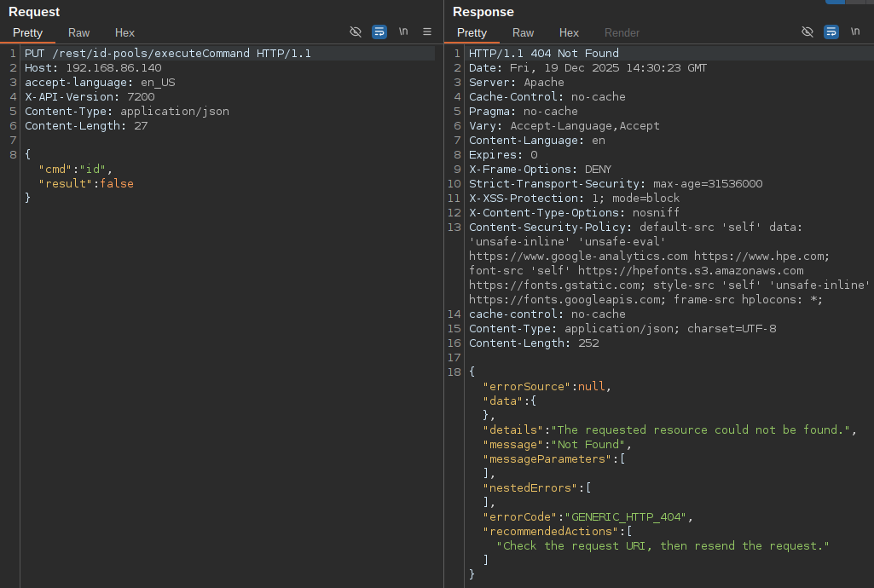The image size is (874, 588).
Task: Switch the Request view to the Hex tab
Action: coord(124,33)
